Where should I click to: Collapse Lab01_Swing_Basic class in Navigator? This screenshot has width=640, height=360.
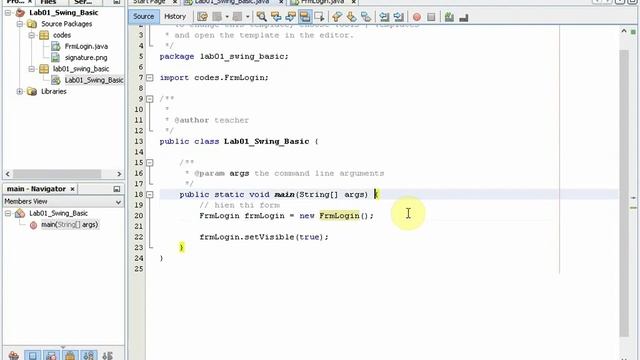coord(8,213)
